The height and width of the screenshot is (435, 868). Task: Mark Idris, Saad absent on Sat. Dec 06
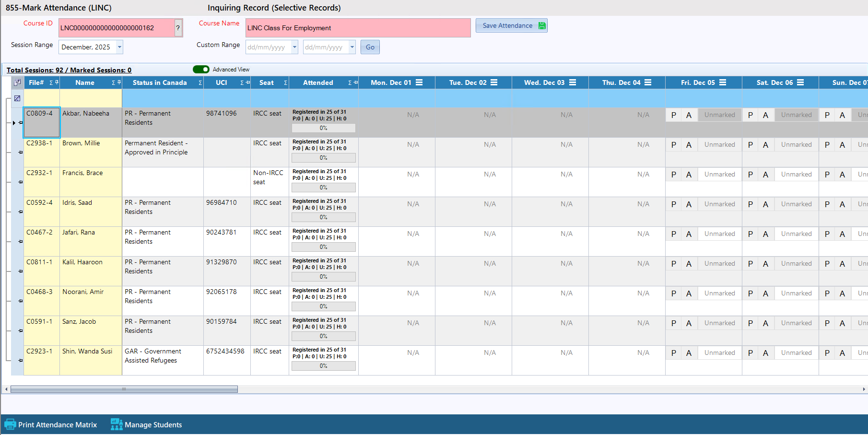(x=765, y=204)
